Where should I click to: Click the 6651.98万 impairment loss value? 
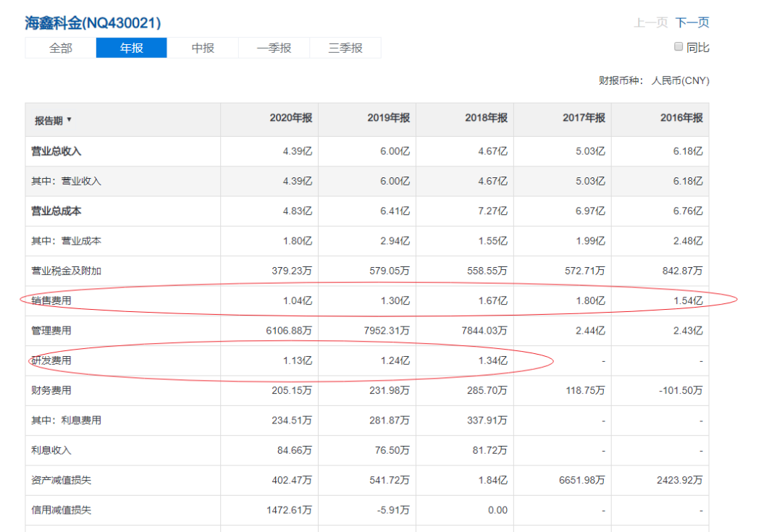tap(582, 480)
